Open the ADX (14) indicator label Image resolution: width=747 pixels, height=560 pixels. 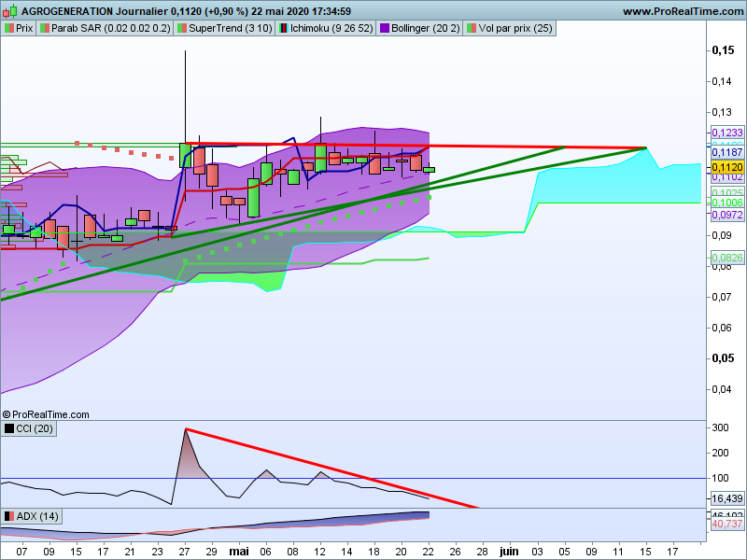click(32, 516)
